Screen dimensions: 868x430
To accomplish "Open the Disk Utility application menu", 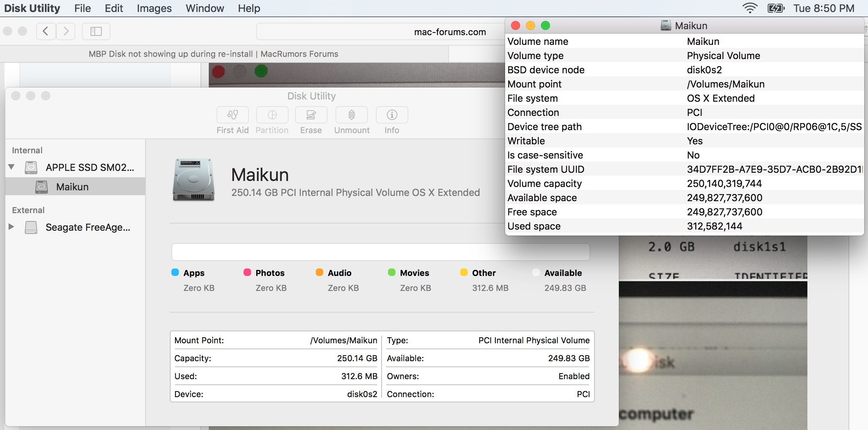I will point(32,8).
